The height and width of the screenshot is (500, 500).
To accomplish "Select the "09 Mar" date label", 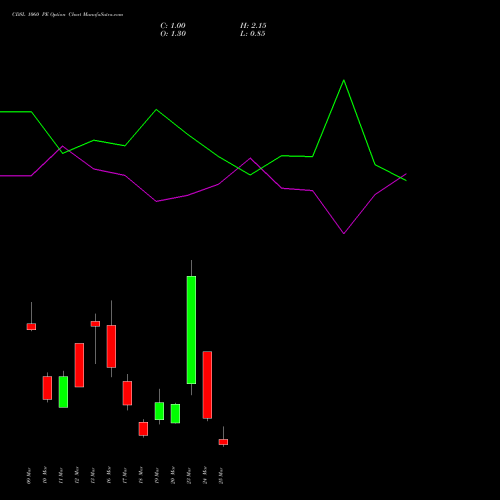I will point(29,476).
